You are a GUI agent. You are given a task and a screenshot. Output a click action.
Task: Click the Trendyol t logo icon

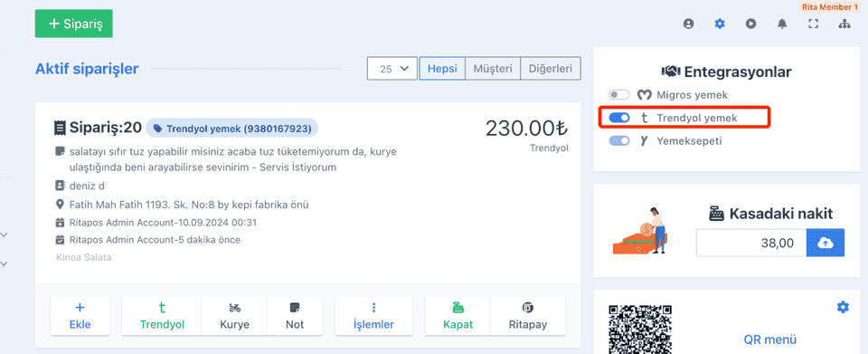click(644, 118)
